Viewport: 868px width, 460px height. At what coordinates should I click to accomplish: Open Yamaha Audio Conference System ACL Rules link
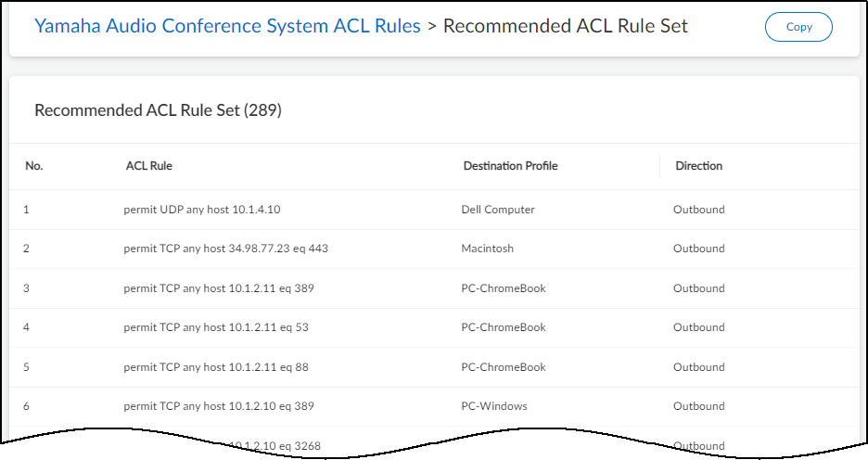[227, 26]
